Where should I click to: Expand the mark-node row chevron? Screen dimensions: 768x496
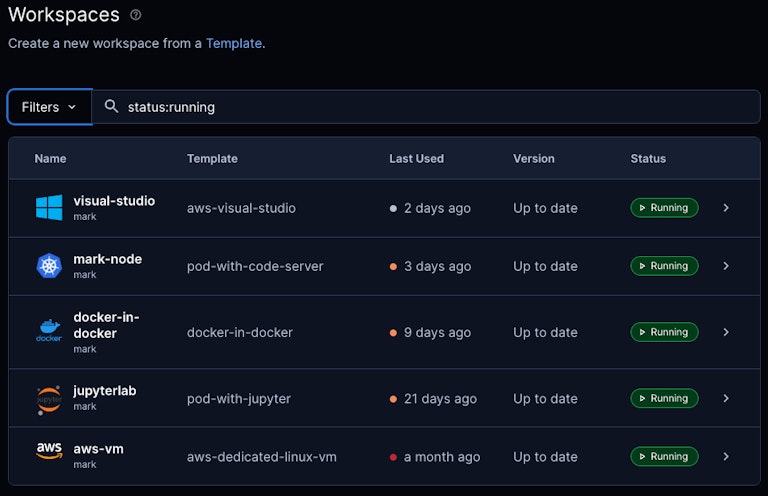726,266
